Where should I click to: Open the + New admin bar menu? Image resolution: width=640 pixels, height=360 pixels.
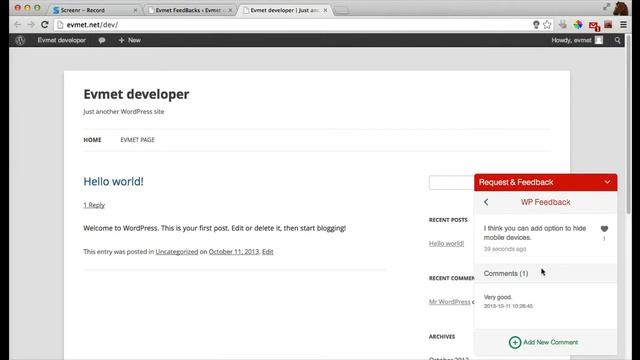tap(129, 40)
